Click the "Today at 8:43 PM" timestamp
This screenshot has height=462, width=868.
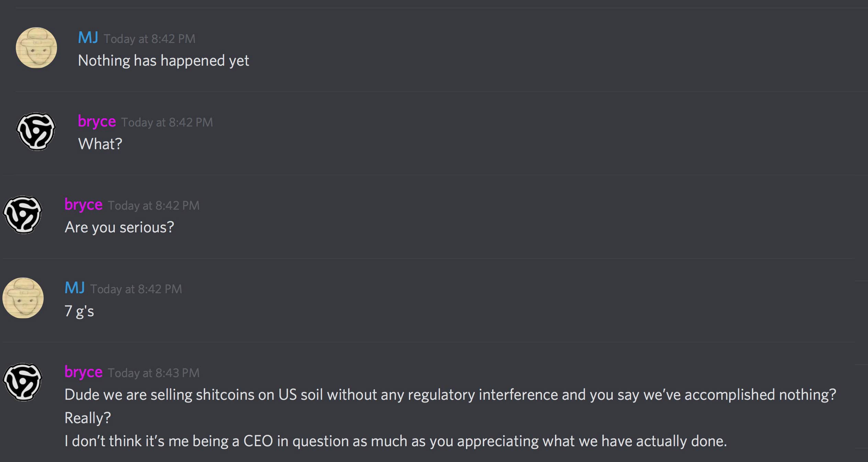coord(154,373)
